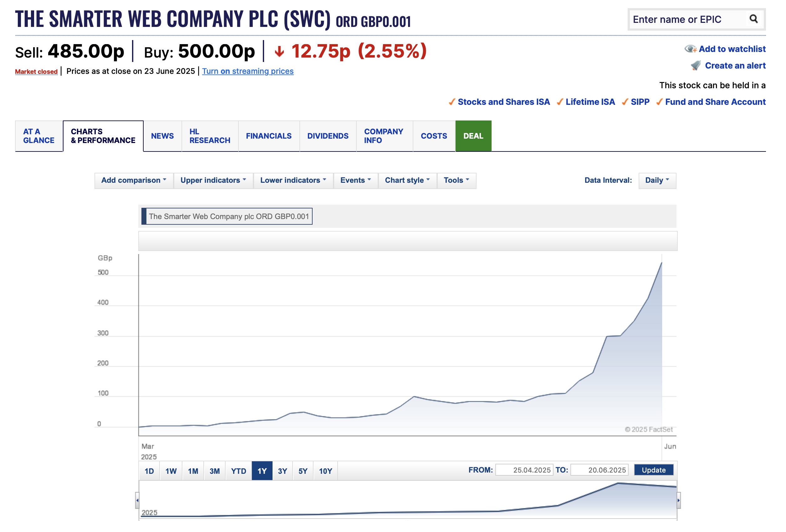Click the search magnifier icon
This screenshot has width=786, height=532.
(753, 19)
